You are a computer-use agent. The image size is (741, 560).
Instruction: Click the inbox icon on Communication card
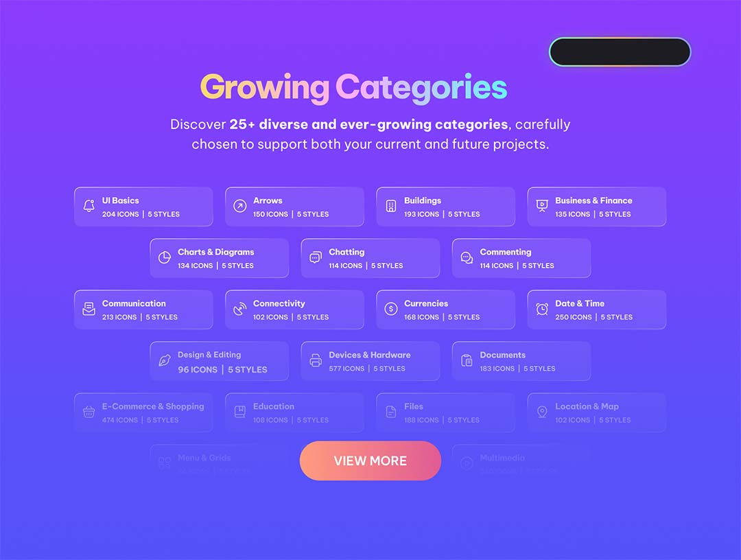click(89, 310)
